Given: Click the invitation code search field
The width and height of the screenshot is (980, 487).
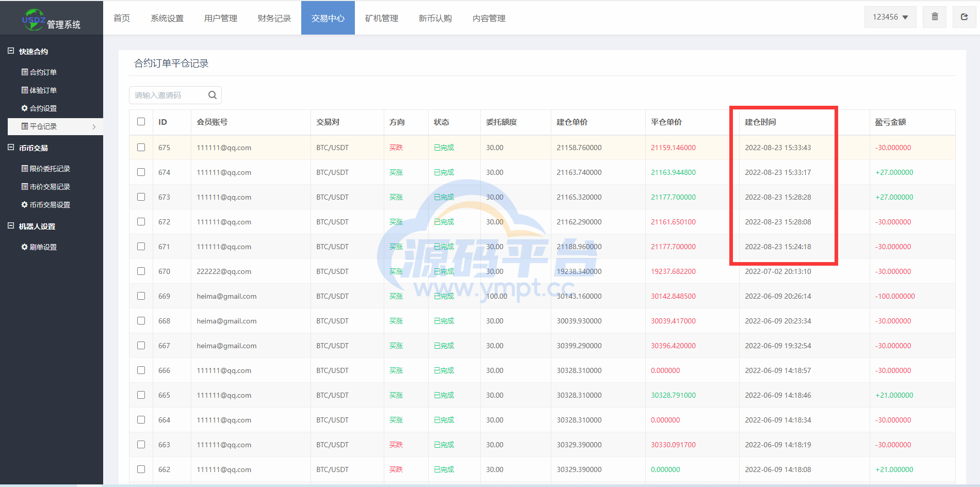Looking at the screenshot, I should click(x=168, y=95).
